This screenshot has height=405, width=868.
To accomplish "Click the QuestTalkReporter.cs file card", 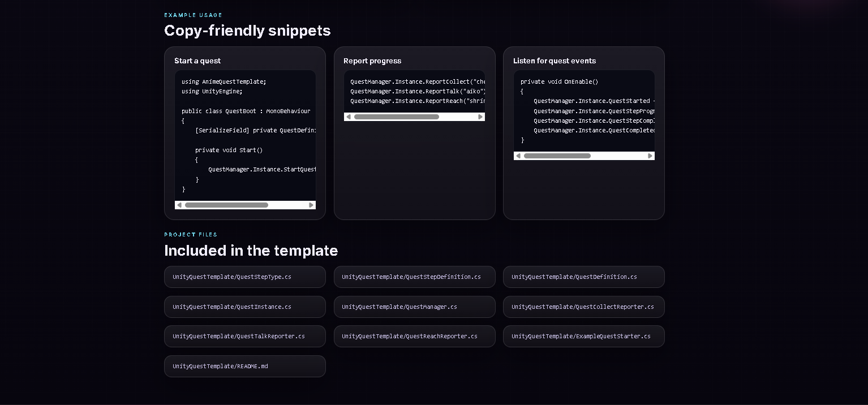I will (244, 337).
